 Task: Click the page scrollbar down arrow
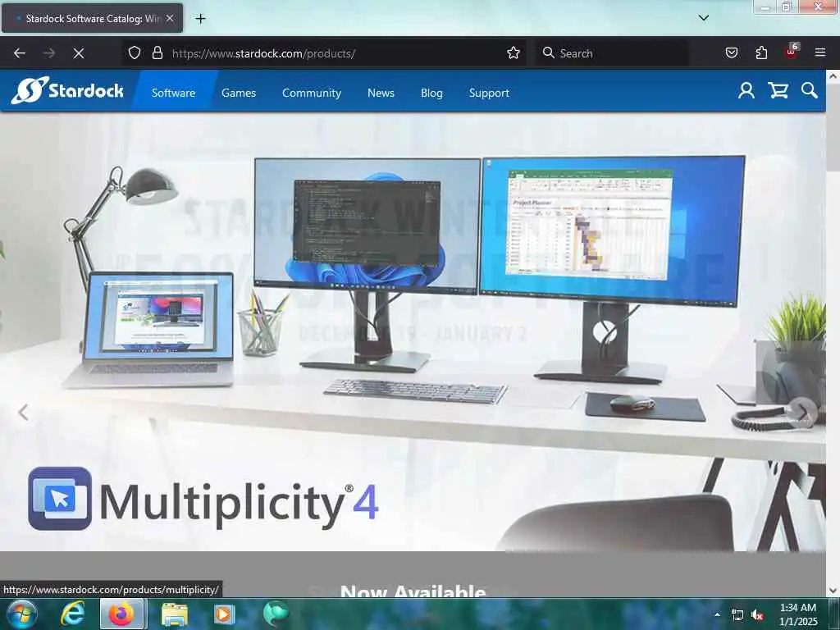pyautogui.click(x=833, y=591)
